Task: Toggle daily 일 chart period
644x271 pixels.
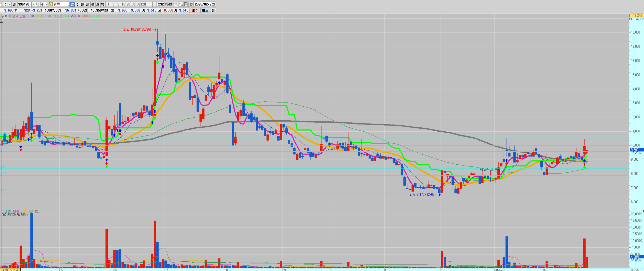Action: (72, 4)
